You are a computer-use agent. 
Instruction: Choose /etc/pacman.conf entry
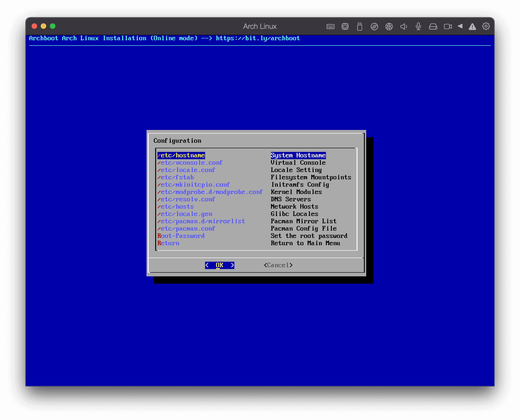186,228
